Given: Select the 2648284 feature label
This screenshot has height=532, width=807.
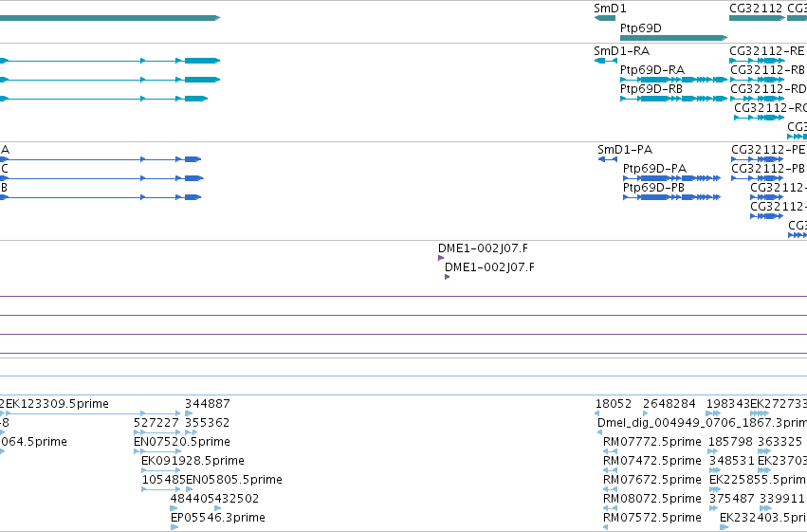Looking at the screenshot, I should (669, 404).
